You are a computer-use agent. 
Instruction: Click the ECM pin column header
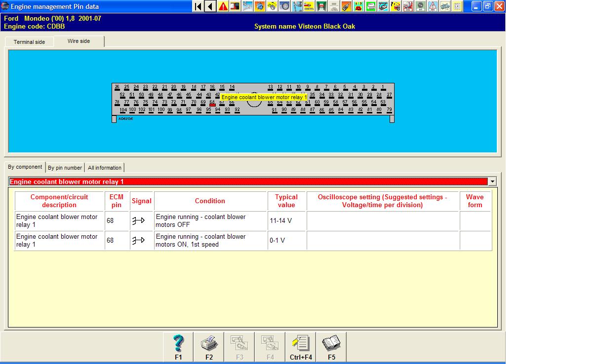[x=117, y=201]
